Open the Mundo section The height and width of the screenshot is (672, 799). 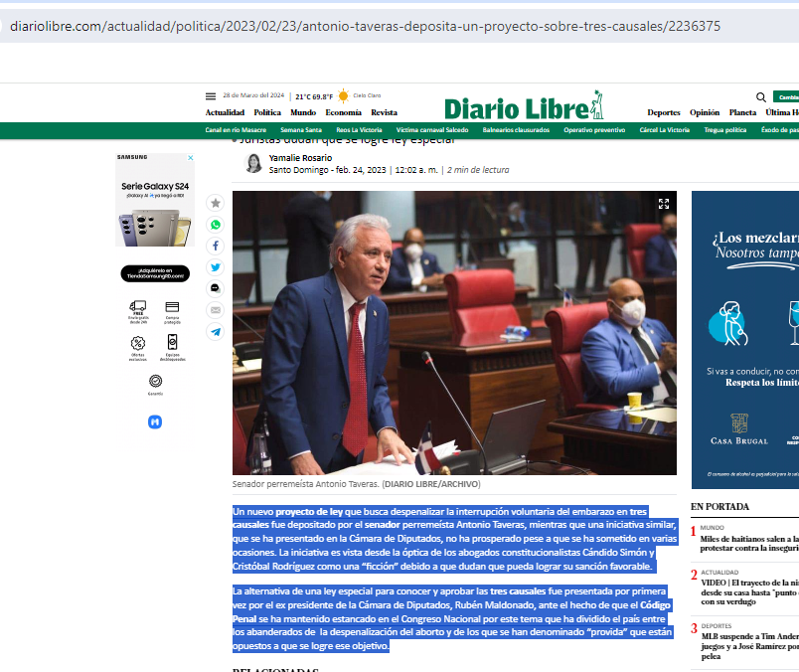[303, 112]
